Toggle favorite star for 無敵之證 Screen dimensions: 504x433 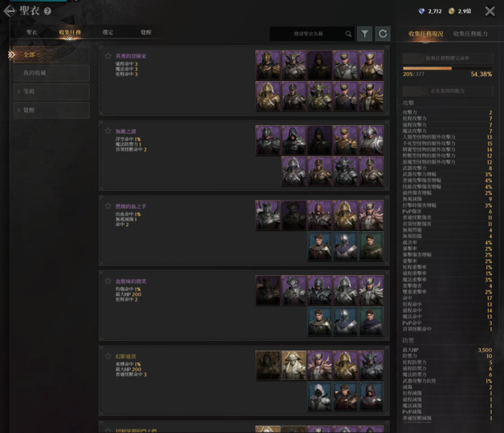[x=108, y=131]
